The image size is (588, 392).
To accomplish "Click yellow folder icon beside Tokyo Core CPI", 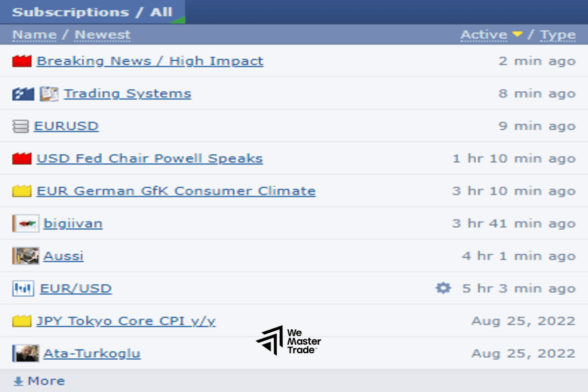I will click(22, 321).
